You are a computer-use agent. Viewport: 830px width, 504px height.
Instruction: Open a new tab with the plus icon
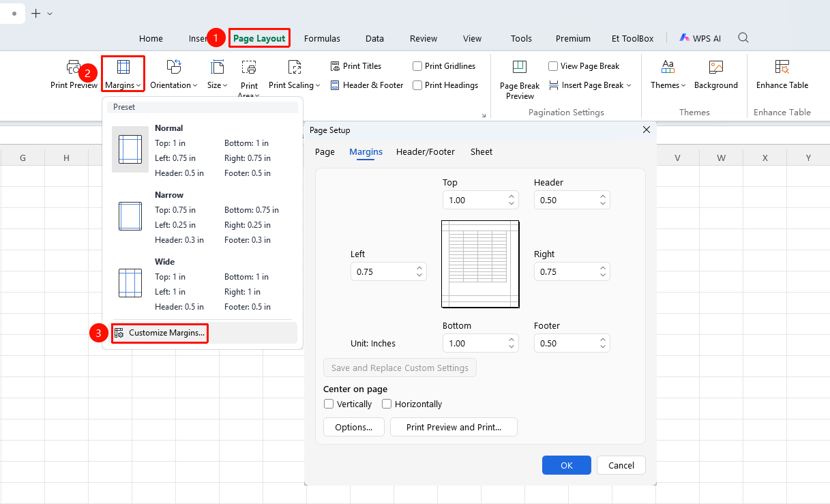point(36,13)
